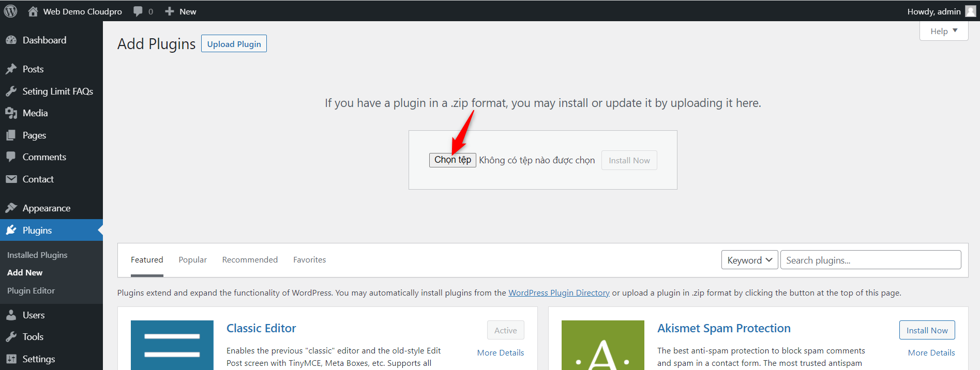Click the Media library icon

click(x=11, y=113)
